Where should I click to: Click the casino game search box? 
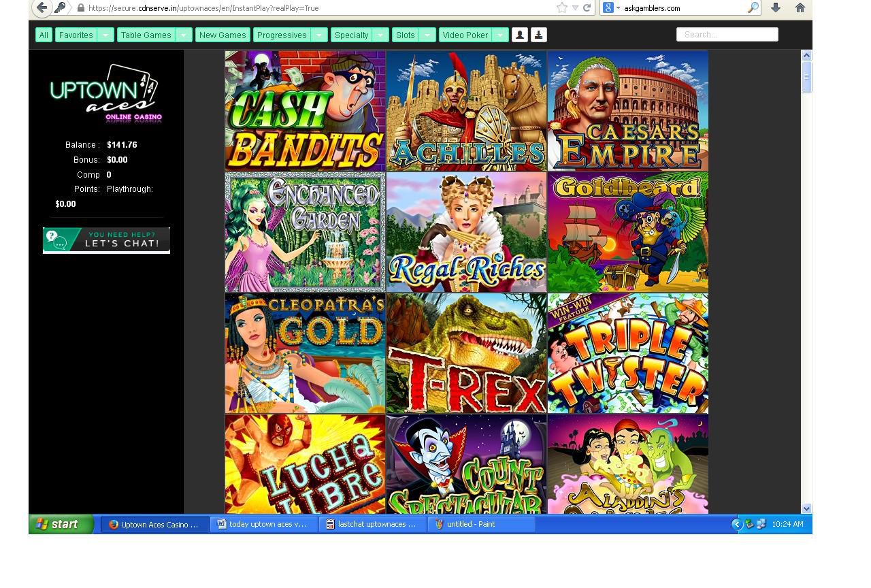click(x=727, y=35)
